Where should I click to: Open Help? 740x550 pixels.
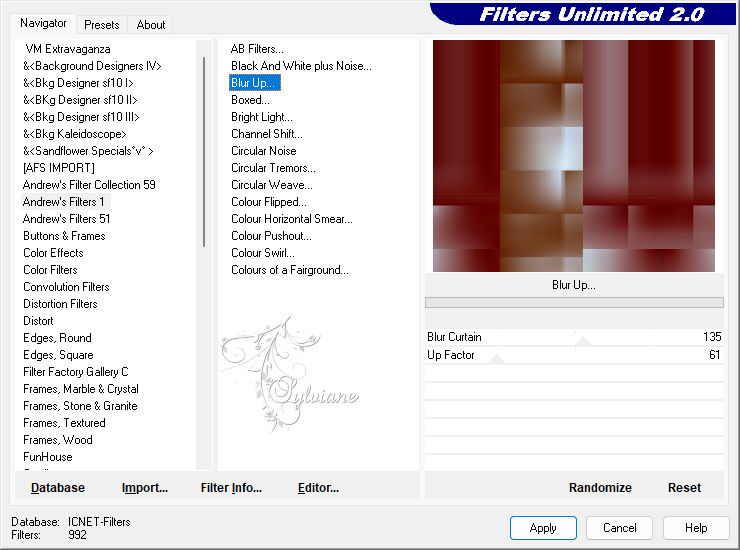696,528
